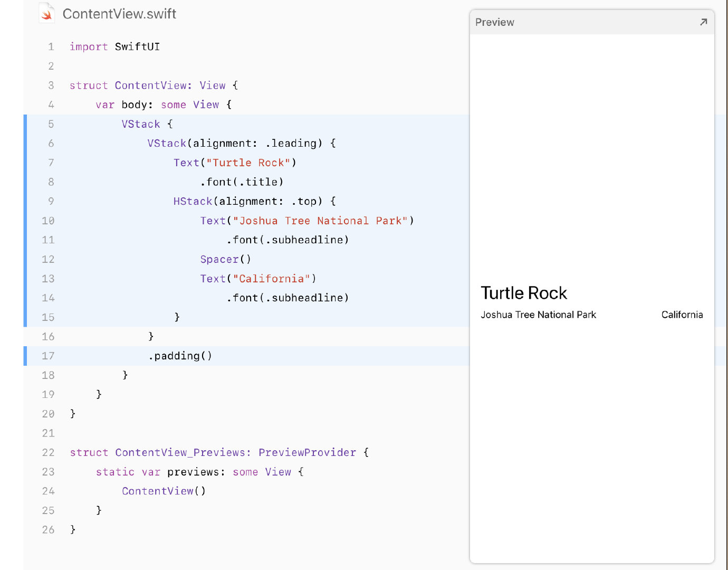Click line number 1 in gutter
The height and width of the screenshot is (570, 728).
(x=51, y=47)
